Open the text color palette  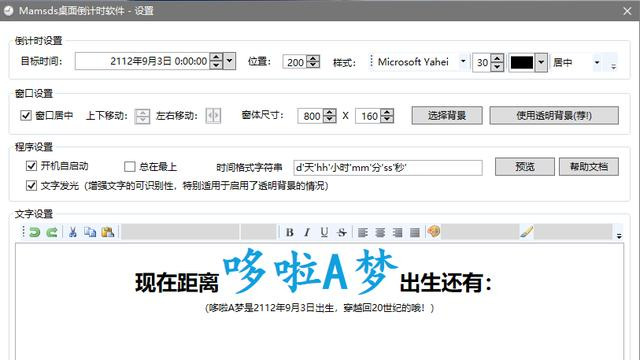click(433, 231)
